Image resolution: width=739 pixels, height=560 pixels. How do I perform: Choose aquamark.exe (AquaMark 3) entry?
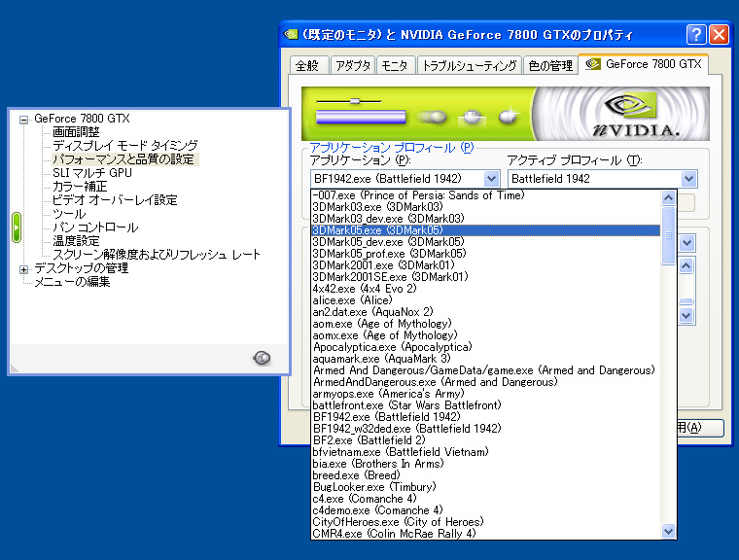tap(486, 359)
